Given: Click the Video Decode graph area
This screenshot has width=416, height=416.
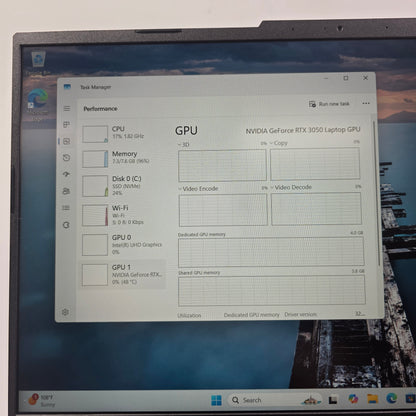Looking at the screenshot, I should coord(316,209).
